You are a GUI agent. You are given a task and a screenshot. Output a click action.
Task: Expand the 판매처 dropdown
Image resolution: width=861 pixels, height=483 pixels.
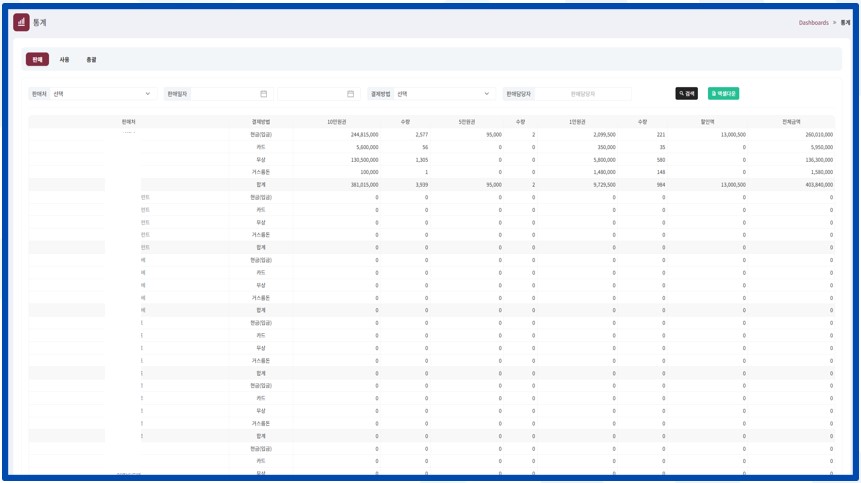(102, 94)
